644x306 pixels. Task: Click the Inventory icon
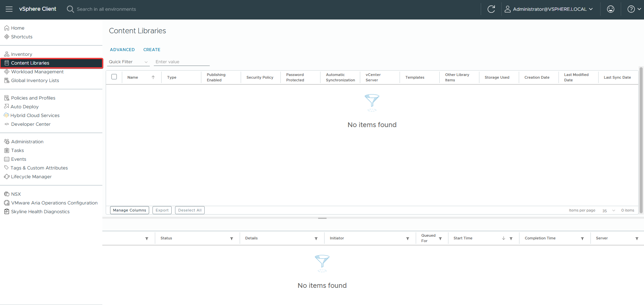[7, 54]
